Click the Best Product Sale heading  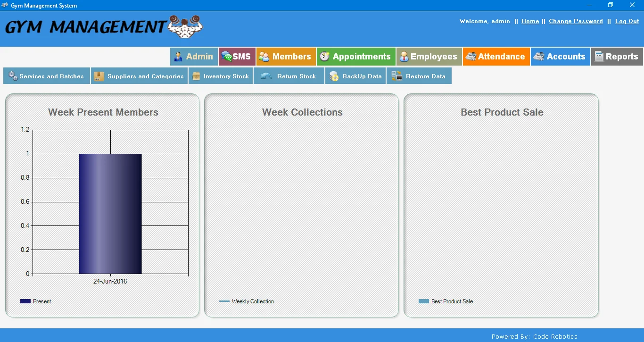502,112
